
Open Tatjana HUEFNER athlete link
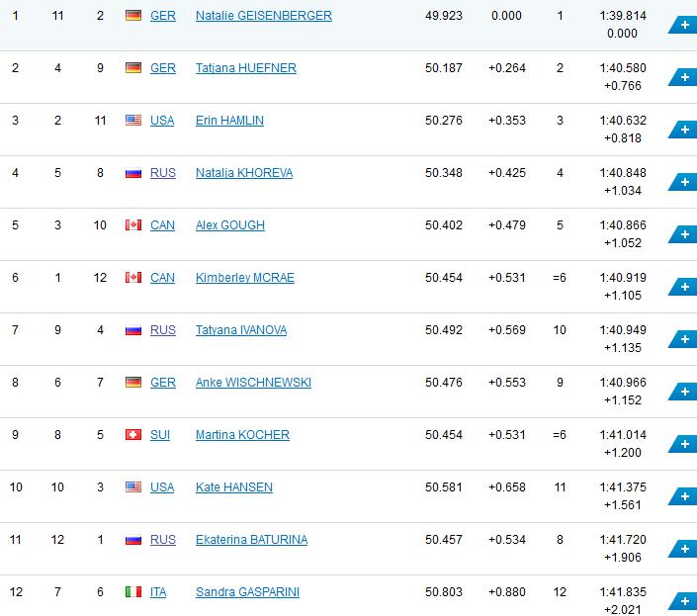point(246,68)
